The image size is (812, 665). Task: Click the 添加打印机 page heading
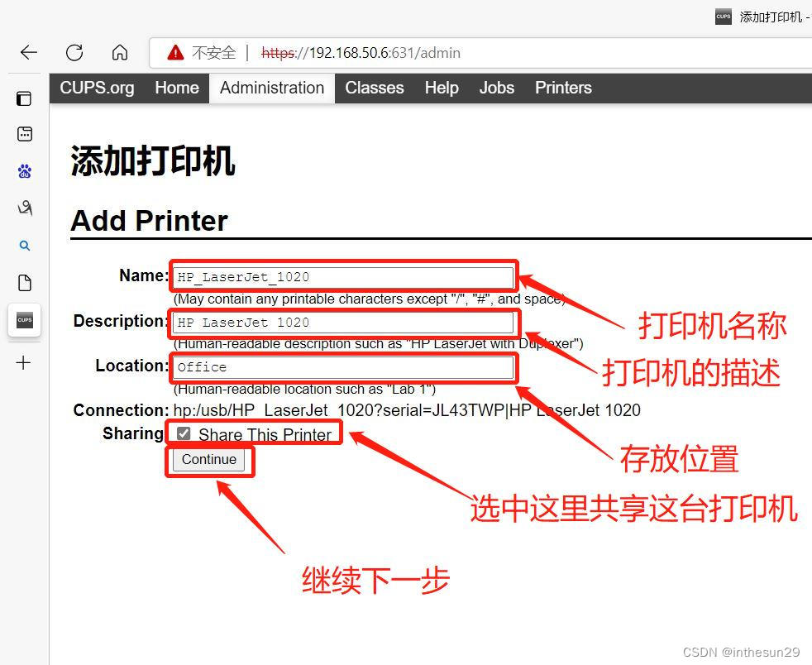click(153, 161)
